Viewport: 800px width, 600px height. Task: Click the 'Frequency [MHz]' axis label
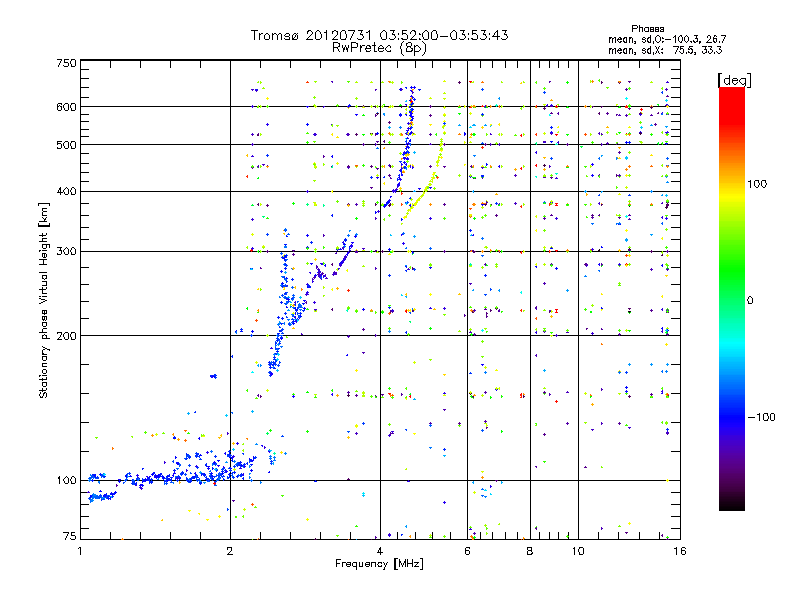[x=379, y=564]
